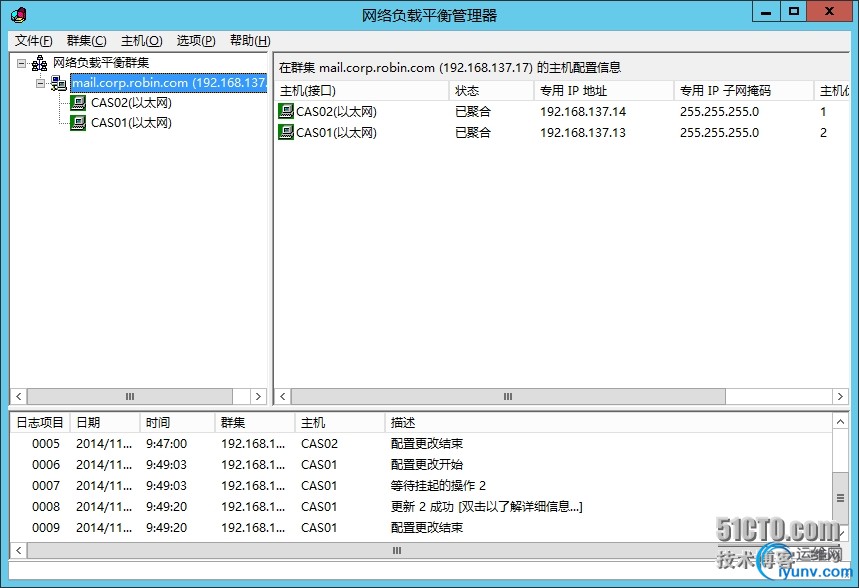Click the CAS02 host icon in tree
This screenshot has height=588, width=859.
tap(78, 103)
